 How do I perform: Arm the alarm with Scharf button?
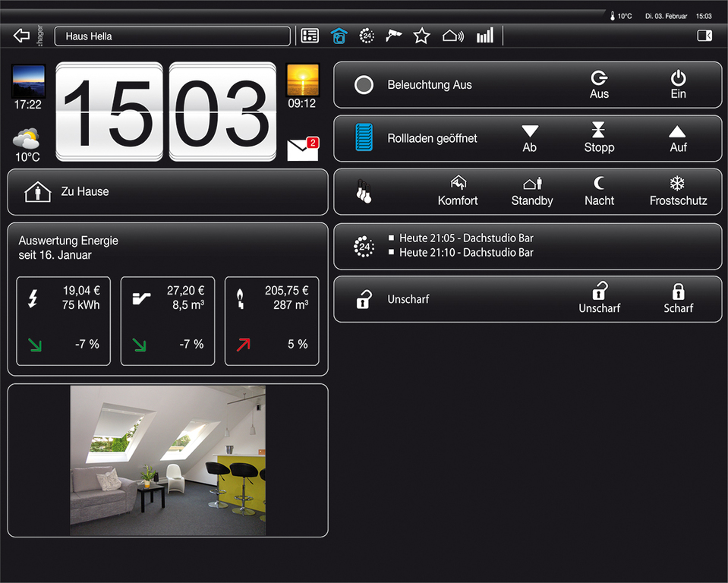tap(678, 298)
